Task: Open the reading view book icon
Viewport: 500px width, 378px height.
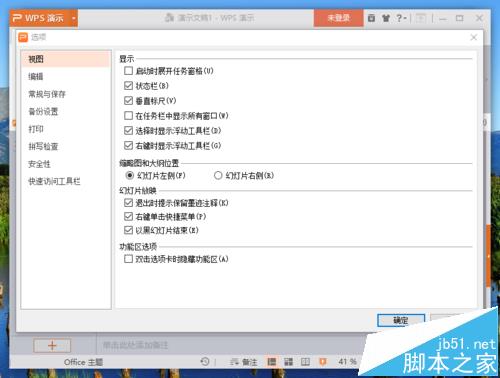Action: point(305,362)
